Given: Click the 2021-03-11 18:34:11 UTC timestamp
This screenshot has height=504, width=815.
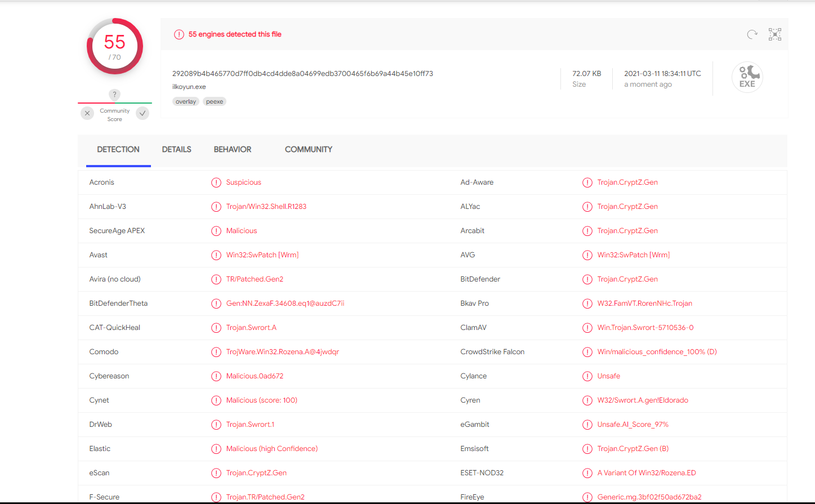Looking at the screenshot, I should point(662,74).
